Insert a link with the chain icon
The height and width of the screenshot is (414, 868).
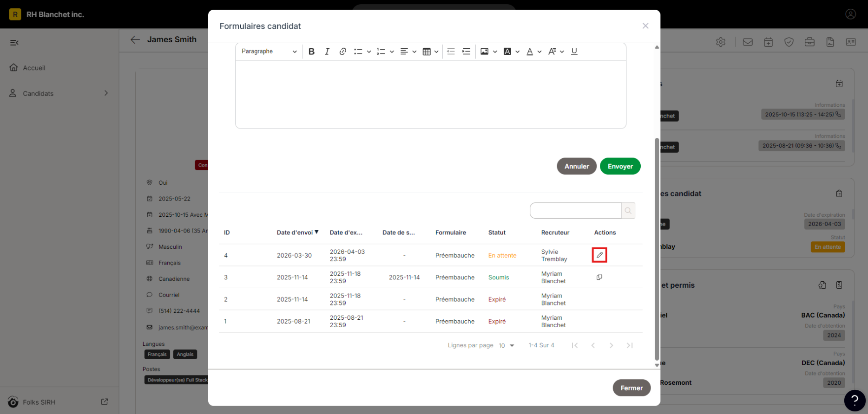(342, 52)
